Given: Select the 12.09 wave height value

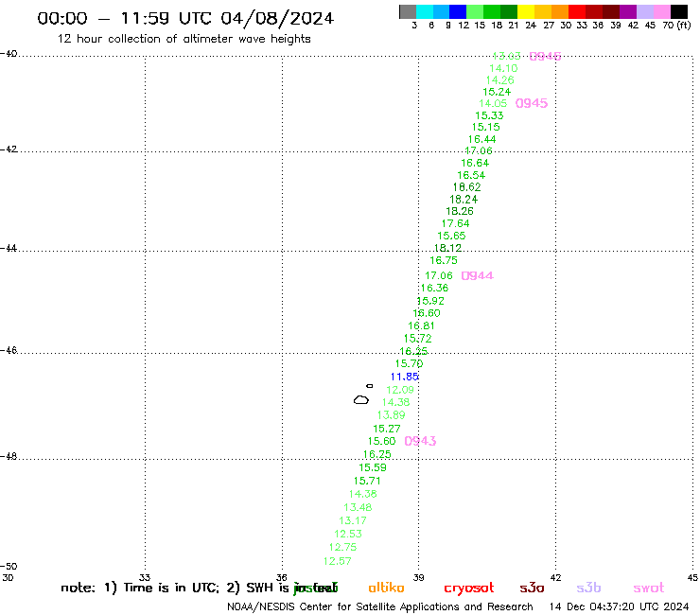Looking at the screenshot, I should pos(400,390).
